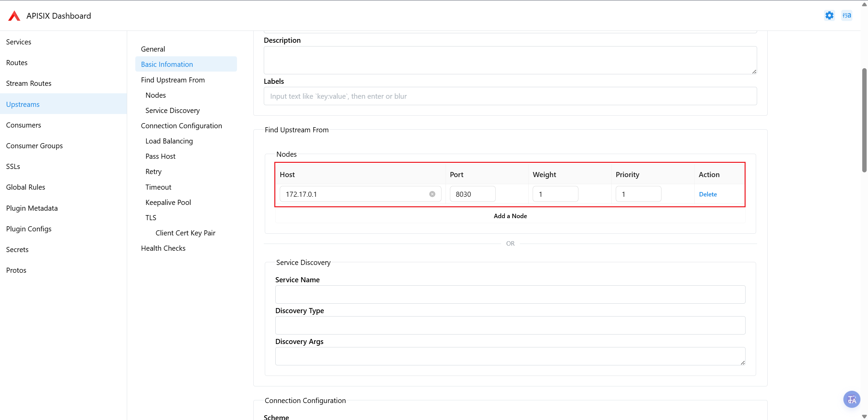Click the Weight value field
This screenshot has width=868, height=420.
[555, 194]
